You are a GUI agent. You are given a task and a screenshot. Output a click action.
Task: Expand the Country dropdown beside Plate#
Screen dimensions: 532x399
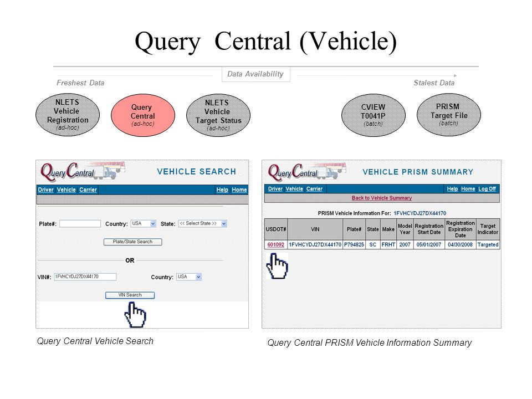(x=144, y=223)
